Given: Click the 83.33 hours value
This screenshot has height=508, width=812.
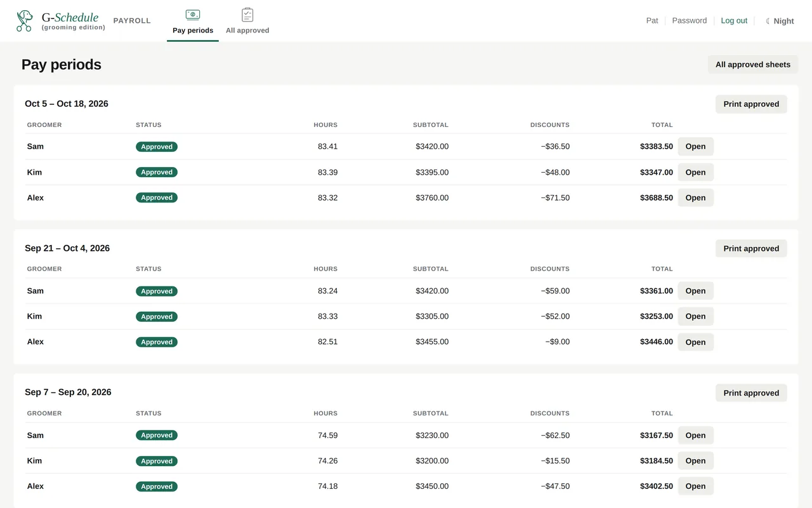Looking at the screenshot, I should click(327, 316).
